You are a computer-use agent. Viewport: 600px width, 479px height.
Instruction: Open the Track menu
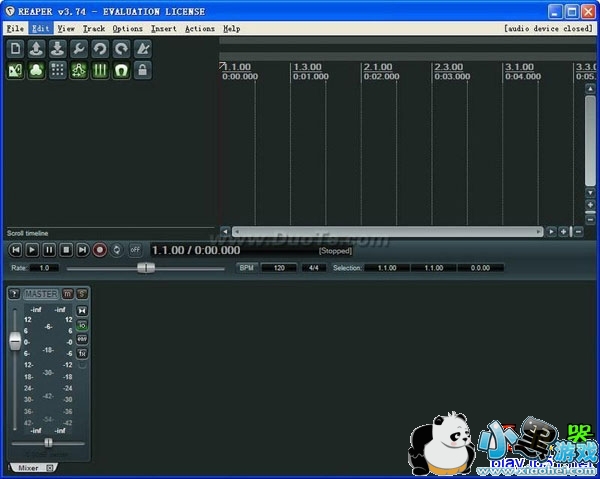94,29
